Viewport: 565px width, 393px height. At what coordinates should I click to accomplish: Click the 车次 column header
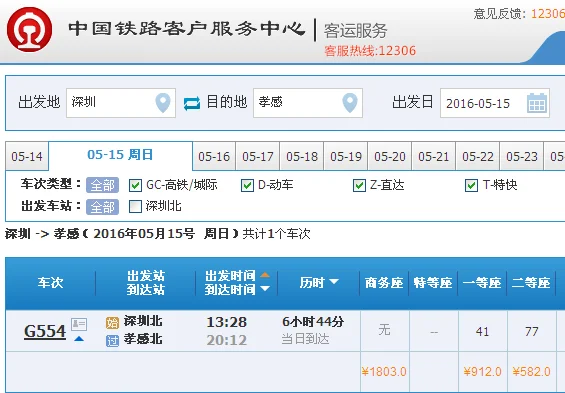click(50, 283)
